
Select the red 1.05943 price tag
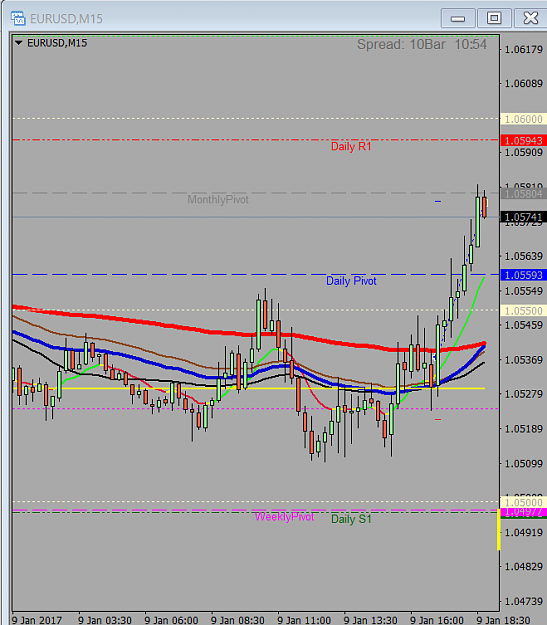tap(523, 141)
